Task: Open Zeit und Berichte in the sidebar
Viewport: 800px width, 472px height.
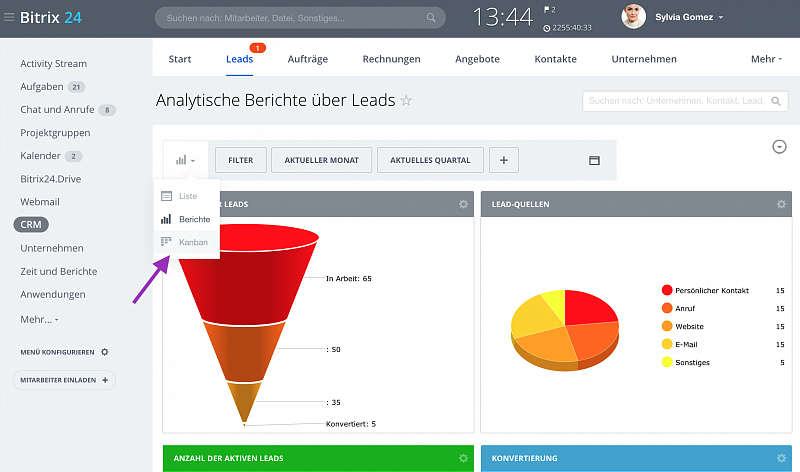Action: pos(59,271)
